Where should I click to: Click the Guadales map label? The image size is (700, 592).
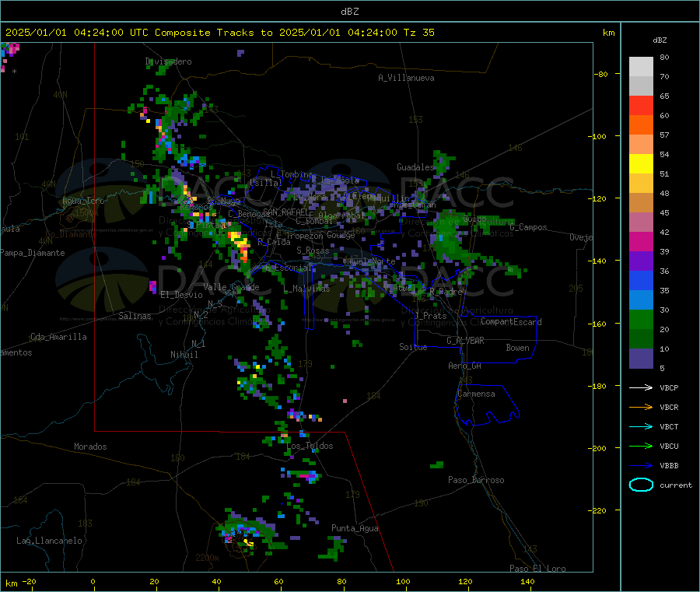pyautogui.click(x=415, y=167)
